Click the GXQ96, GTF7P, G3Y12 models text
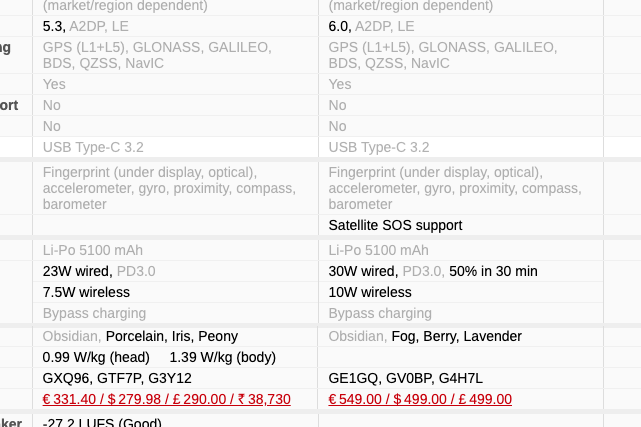The height and width of the screenshot is (427, 641). [x=117, y=378]
